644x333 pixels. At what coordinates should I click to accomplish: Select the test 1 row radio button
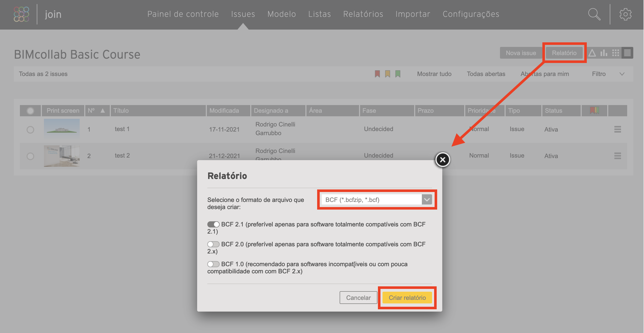[x=30, y=130]
